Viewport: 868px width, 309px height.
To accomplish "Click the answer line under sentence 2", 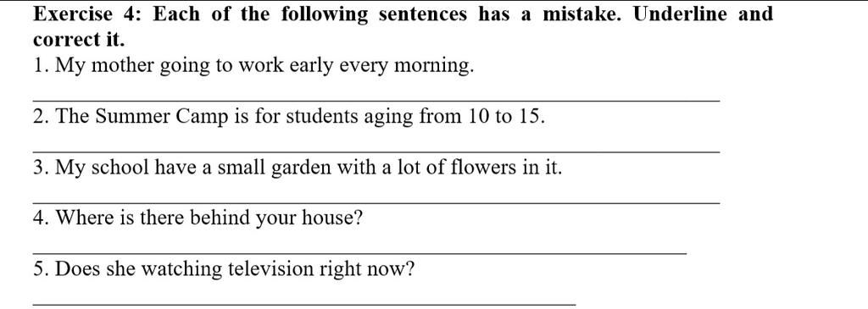I will [x=376, y=152].
